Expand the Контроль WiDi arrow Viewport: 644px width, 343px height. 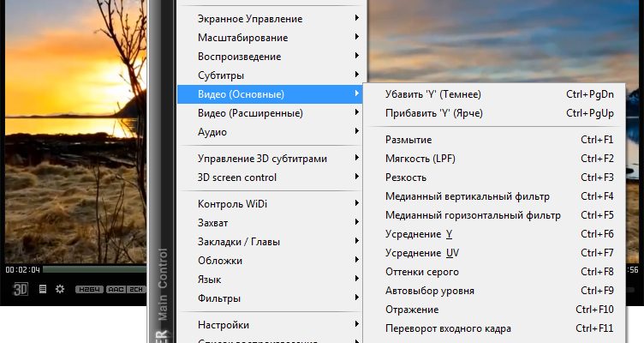pos(356,203)
